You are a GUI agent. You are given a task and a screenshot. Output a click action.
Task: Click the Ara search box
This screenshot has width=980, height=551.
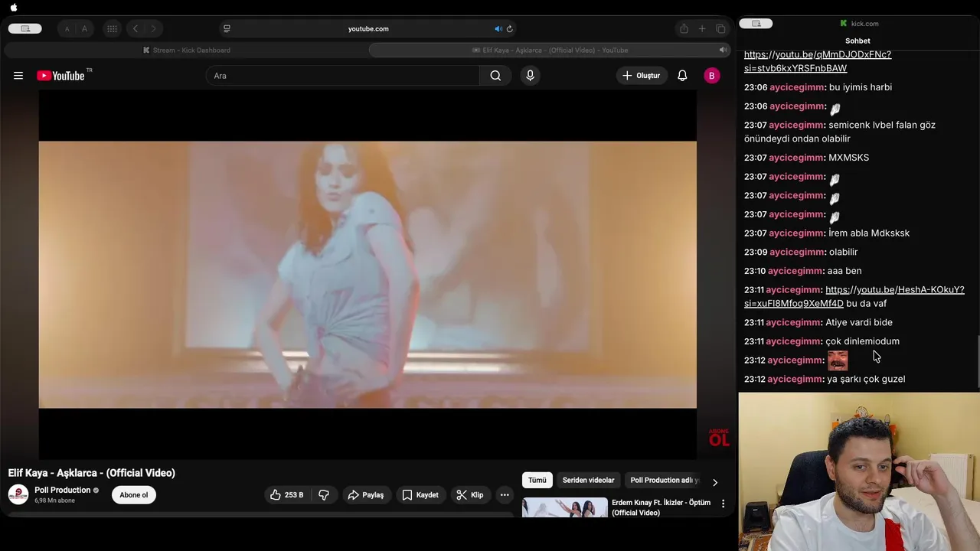[x=343, y=76]
